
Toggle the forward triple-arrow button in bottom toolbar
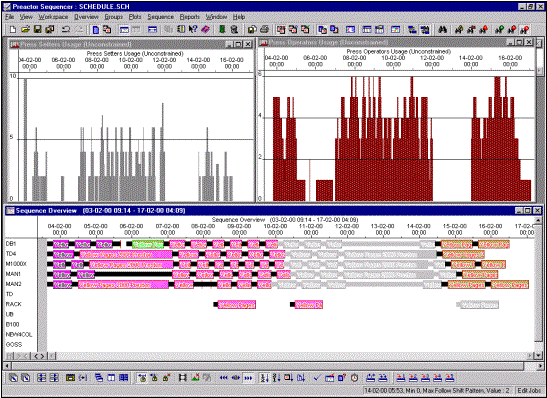click(x=248, y=378)
